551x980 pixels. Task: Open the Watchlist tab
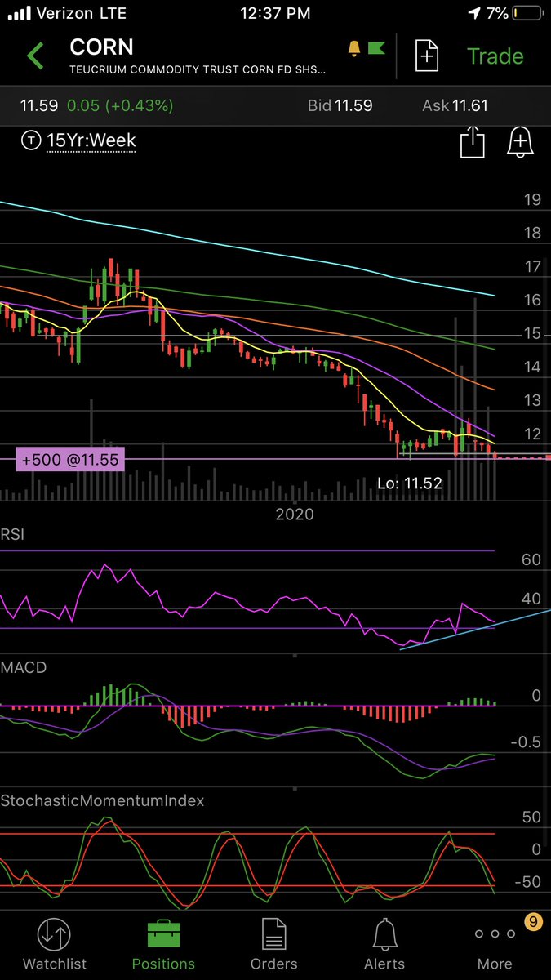[55, 945]
